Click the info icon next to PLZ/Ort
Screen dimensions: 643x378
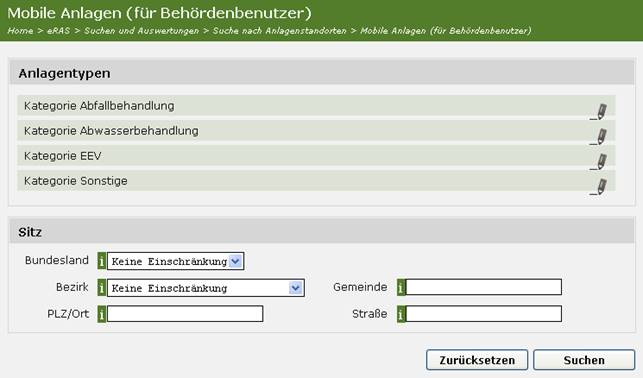[x=102, y=314]
